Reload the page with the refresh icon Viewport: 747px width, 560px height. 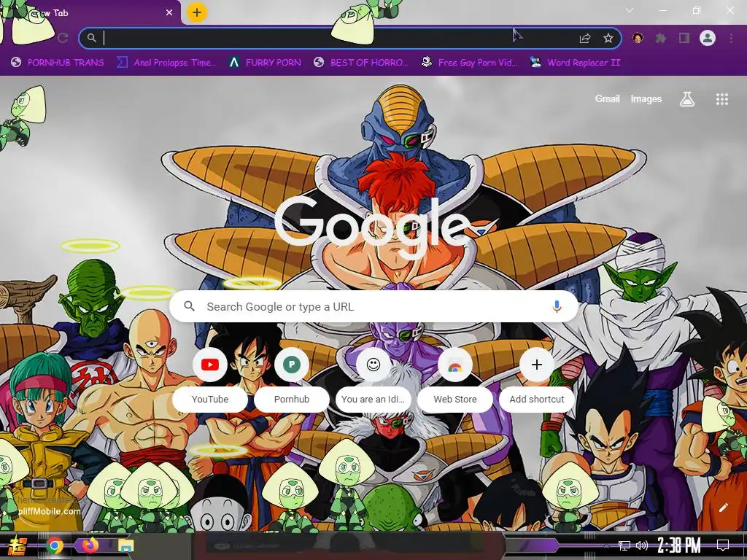click(63, 38)
